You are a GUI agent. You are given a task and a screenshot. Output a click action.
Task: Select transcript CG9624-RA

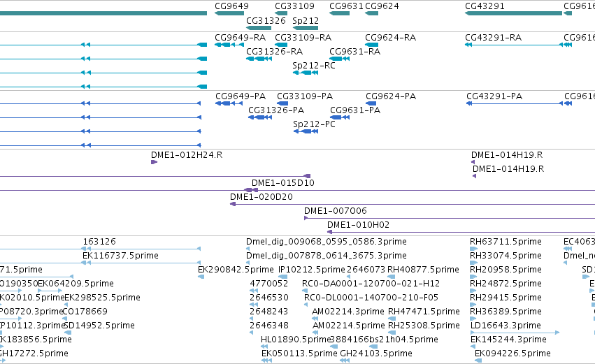point(390,38)
